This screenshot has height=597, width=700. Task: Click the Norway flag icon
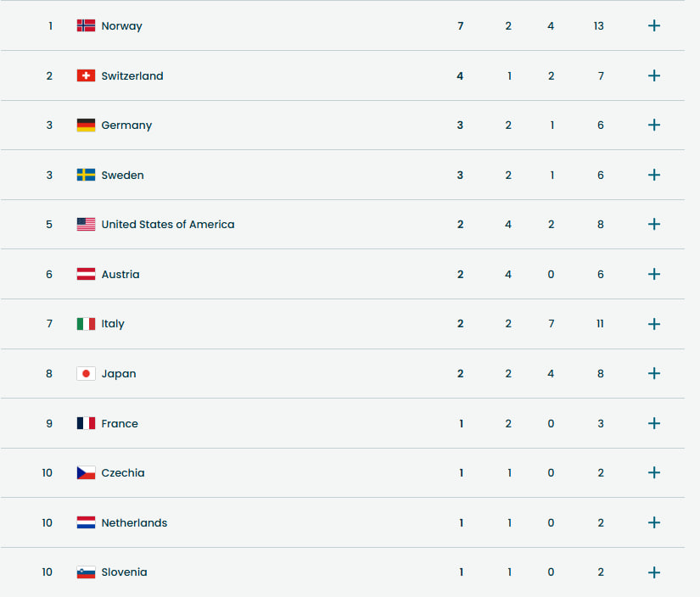point(86,25)
